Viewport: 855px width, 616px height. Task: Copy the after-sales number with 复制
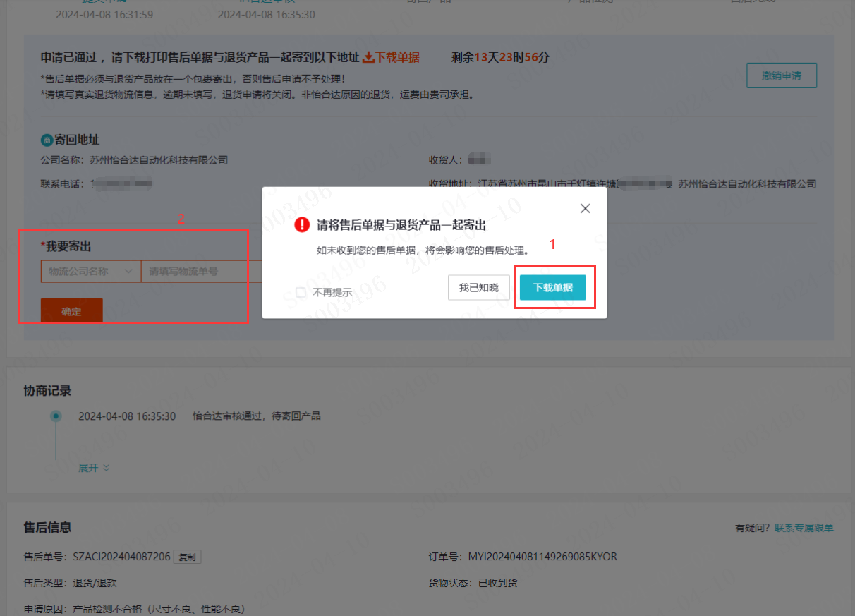click(187, 557)
